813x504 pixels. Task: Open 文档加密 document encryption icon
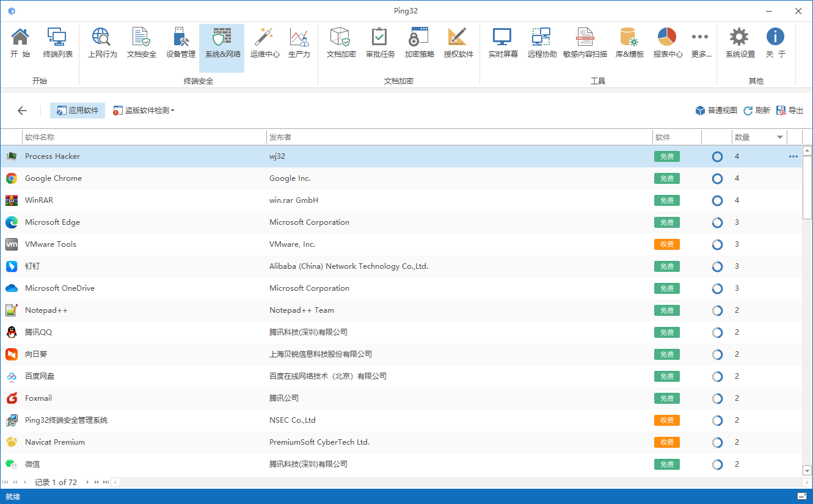(x=341, y=43)
